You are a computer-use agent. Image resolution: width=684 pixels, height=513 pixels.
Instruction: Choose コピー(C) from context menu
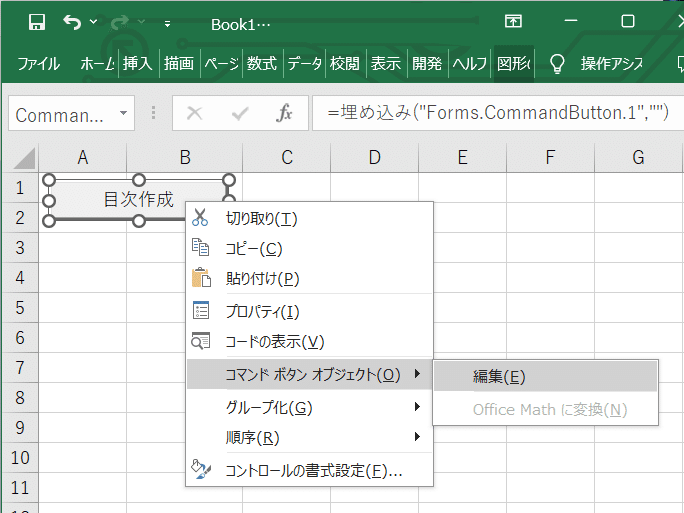[x=310, y=249]
